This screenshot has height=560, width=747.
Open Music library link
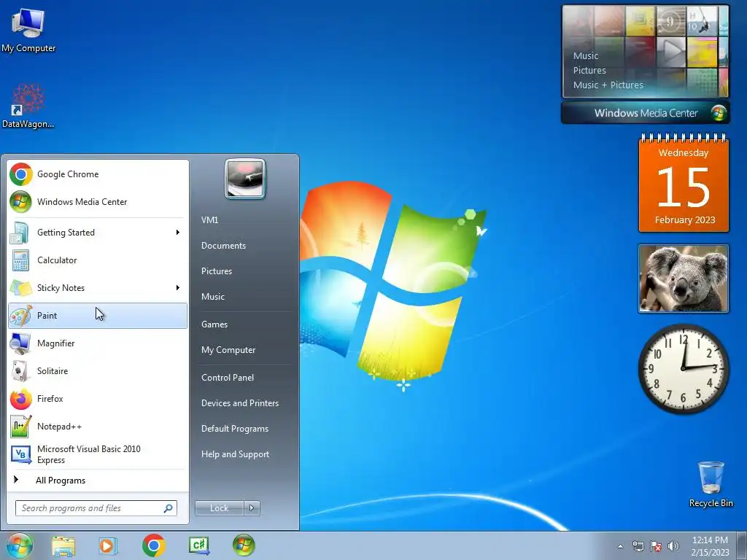tap(212, 297)
